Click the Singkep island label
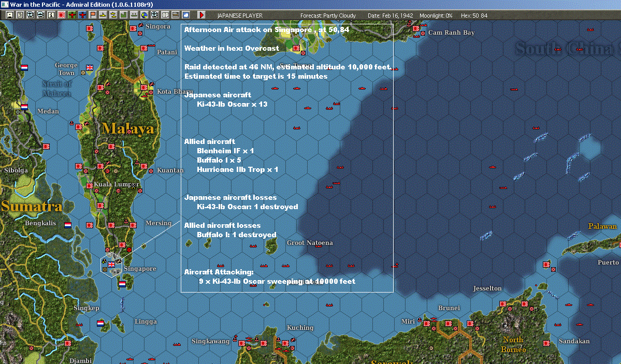Viewport: 621px width, 364px height. [x=86, y=308]
